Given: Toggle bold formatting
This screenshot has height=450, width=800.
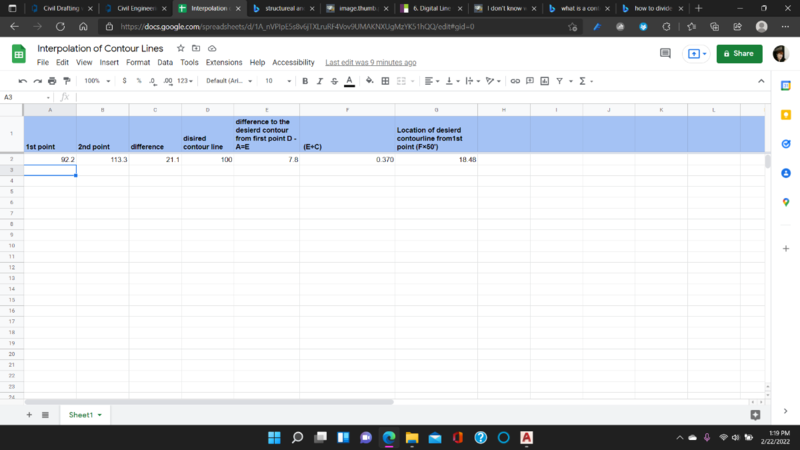Looking at the screenshot, I should click(305, 81).
